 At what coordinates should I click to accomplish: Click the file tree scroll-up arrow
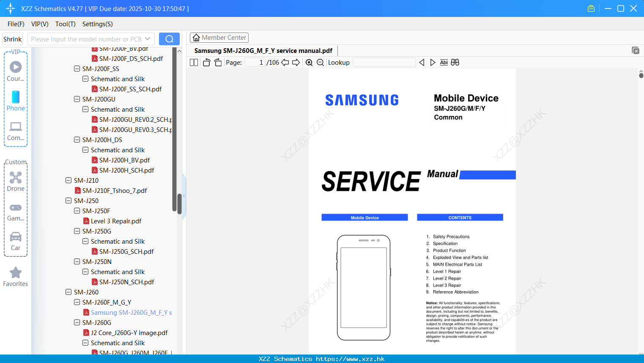[x=179, y=51]
